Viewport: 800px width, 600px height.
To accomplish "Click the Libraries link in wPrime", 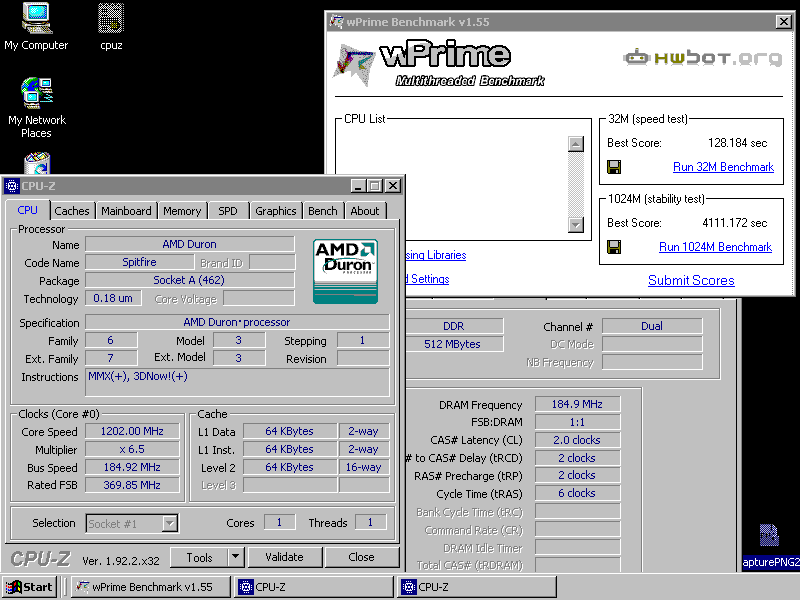I will [436, 255].
